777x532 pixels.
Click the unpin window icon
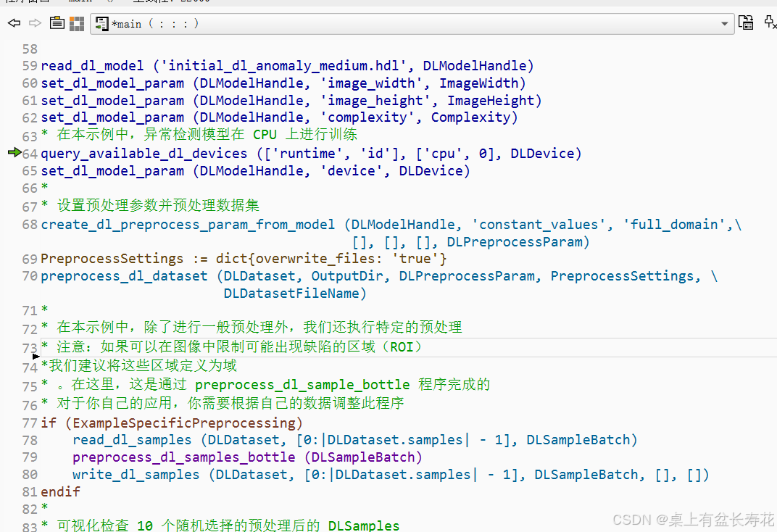(770, 22)
